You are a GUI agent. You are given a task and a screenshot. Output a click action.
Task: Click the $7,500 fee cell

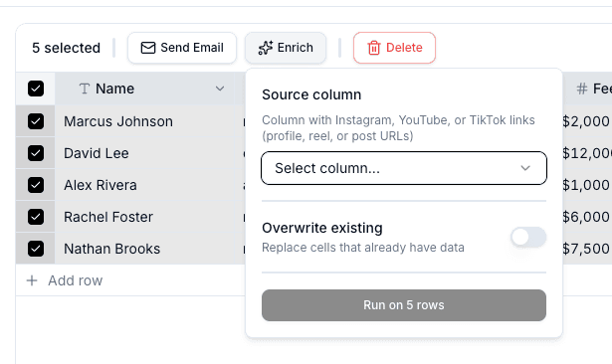tap(587, 249)
